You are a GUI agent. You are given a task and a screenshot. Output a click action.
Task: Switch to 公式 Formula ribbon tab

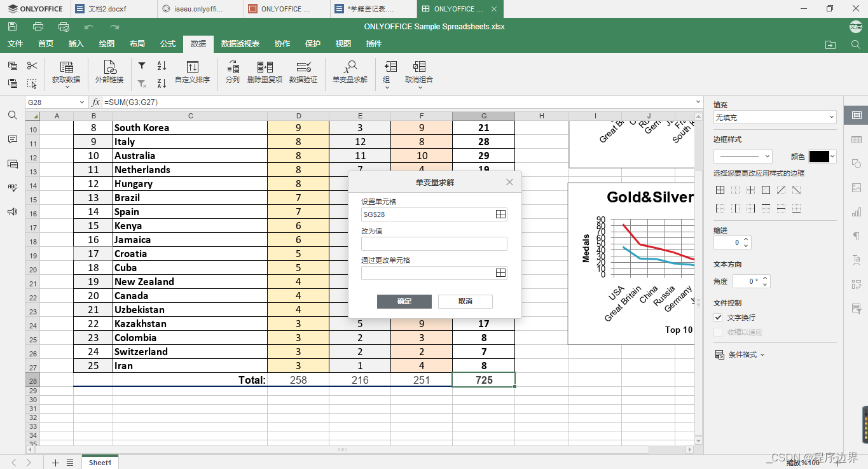pos(168,44)
